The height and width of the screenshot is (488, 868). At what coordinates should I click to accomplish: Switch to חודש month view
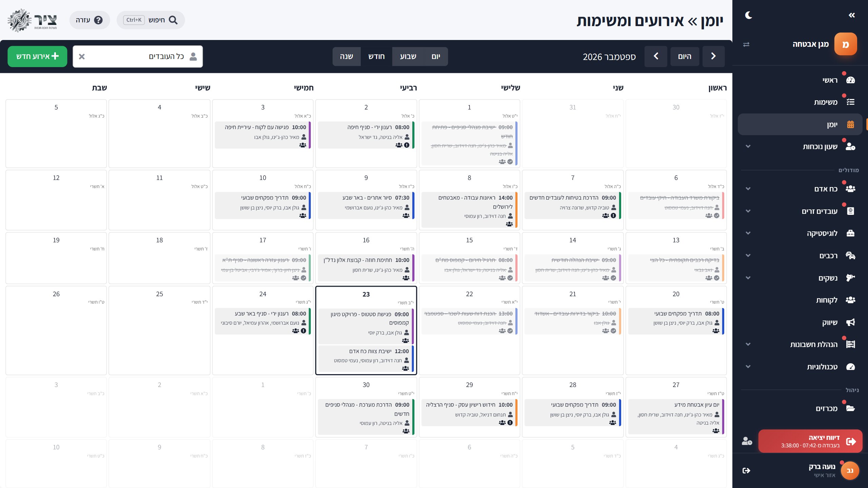[x=376, y=56]
